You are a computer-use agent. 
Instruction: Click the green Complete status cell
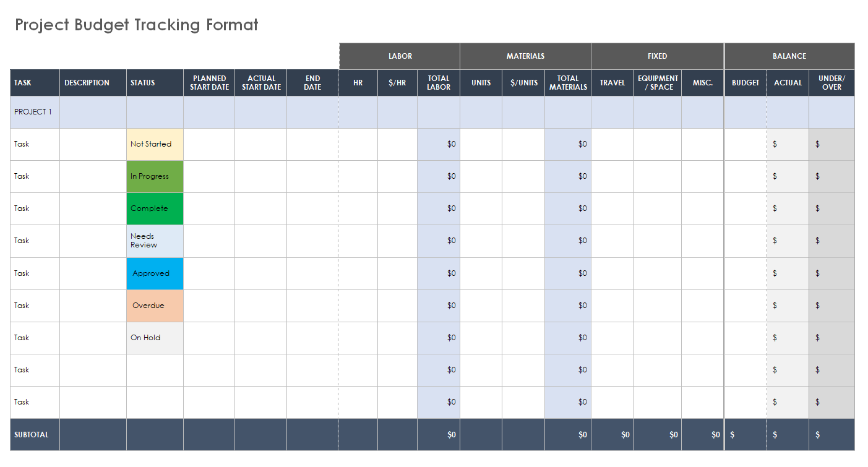pos(155,208)
